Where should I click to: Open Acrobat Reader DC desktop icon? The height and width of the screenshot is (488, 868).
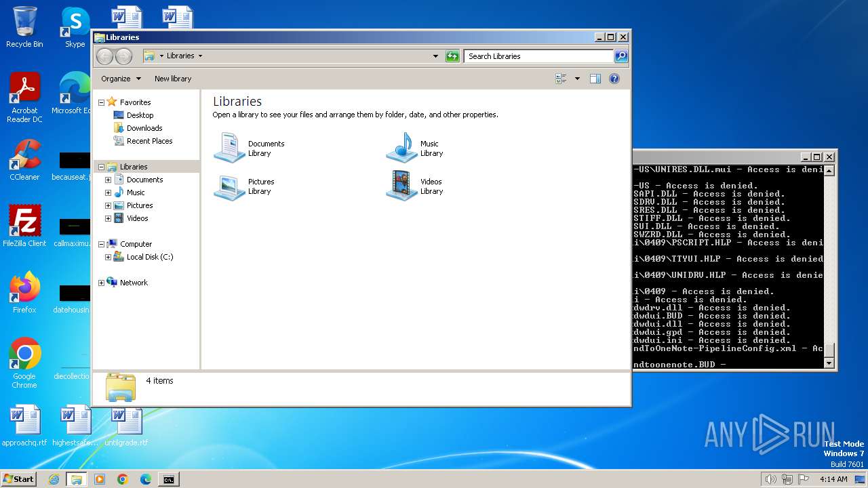click(24, 98)
